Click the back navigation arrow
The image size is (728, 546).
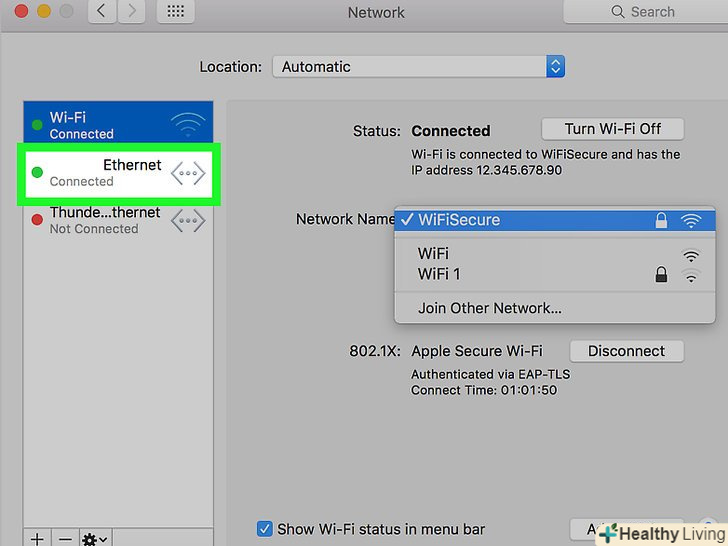pyautogui.click(x=102, y=12)
